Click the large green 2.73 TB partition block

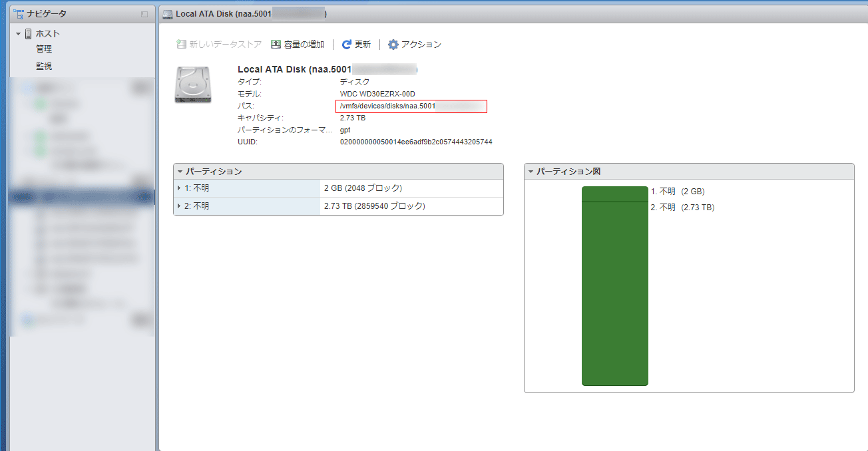coord(614,293)
